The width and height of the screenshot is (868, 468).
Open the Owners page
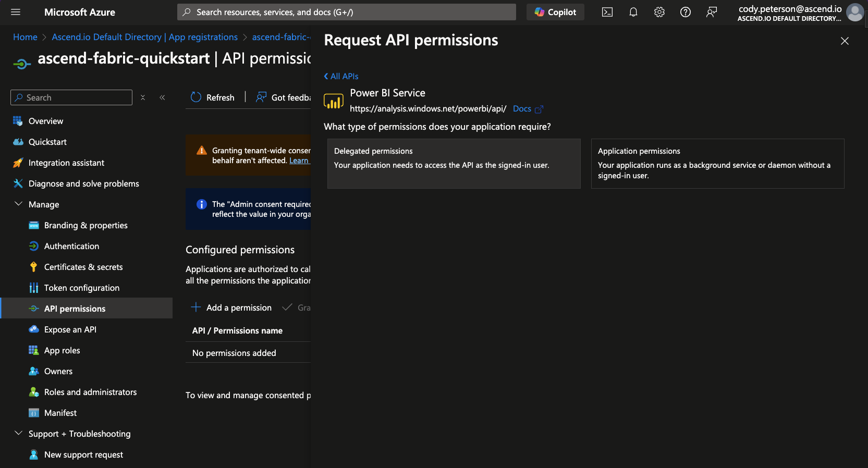pos(58,371)
